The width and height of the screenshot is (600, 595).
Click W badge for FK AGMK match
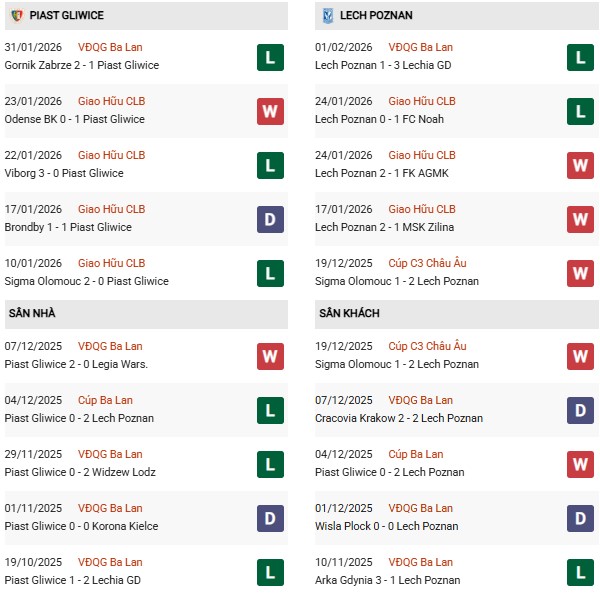580,165
